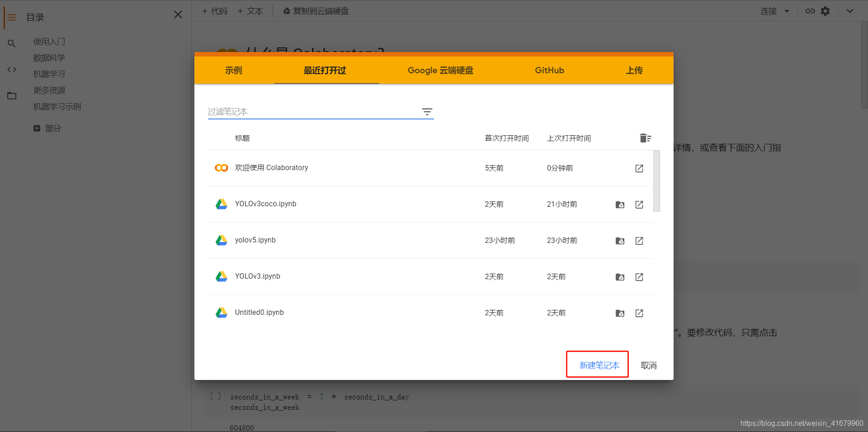Sort by 上次打开时间 column header

(x=569, y=138)
